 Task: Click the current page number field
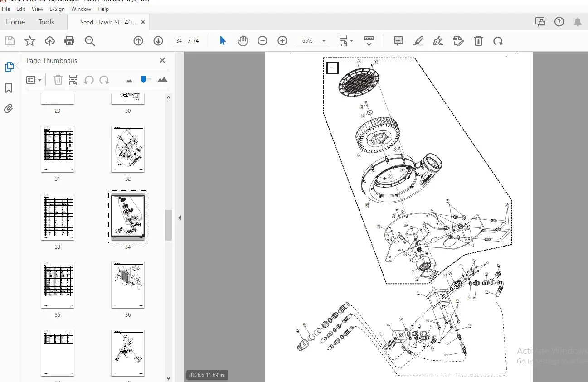coord(179,41)
